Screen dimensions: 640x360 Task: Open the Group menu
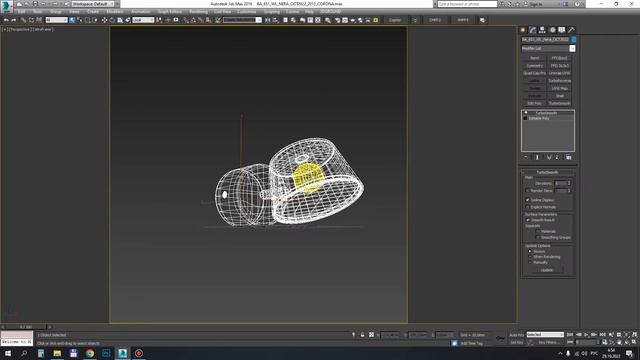click(x=56, y=12)
